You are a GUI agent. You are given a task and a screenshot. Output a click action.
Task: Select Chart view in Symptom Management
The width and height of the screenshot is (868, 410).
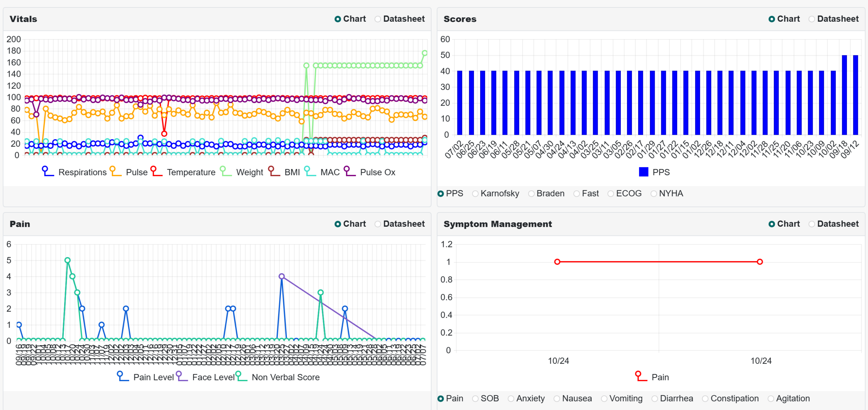point(784,224)
